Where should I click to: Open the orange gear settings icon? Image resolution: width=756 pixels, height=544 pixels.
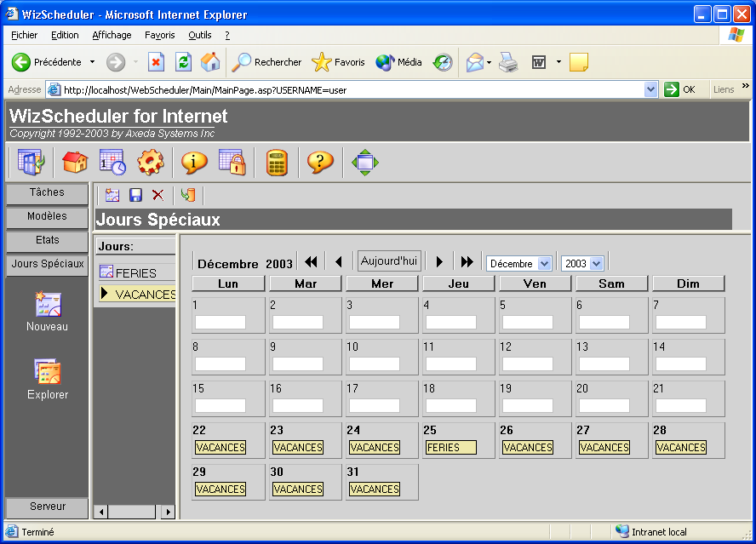click(x=151, y=162)
